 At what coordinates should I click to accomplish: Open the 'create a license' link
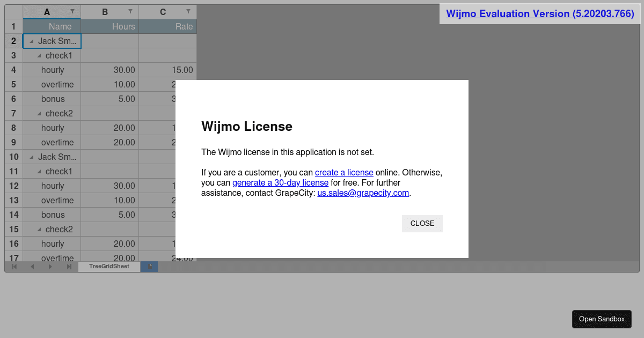click(344, 173)
